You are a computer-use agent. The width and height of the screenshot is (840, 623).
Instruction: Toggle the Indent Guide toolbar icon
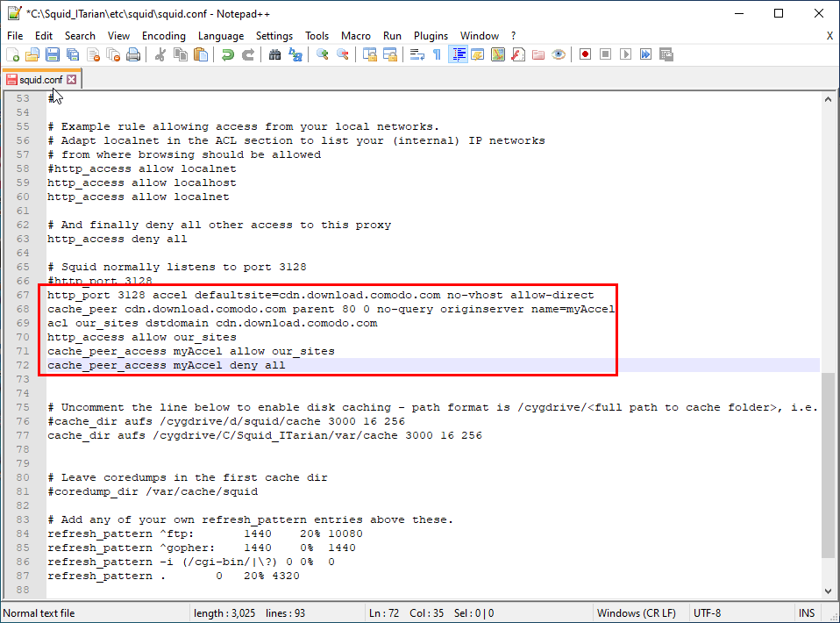point(458,54)
